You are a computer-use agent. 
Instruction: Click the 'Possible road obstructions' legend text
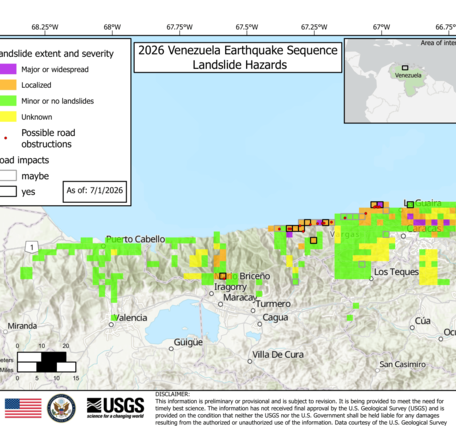(48, 138)
